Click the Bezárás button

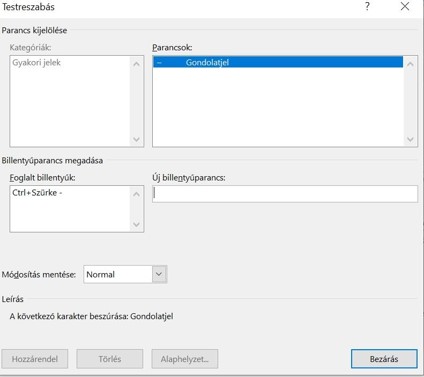(384, 359)
